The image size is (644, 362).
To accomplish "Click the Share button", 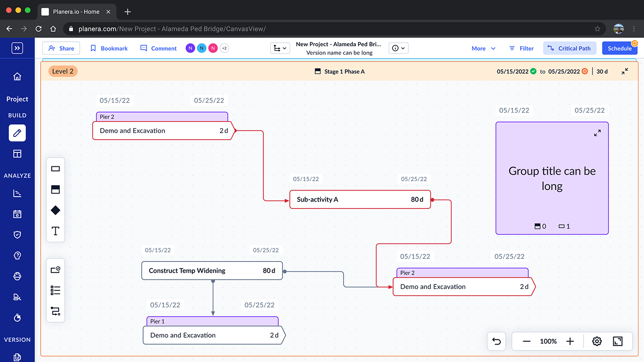I will coord(61,48).
